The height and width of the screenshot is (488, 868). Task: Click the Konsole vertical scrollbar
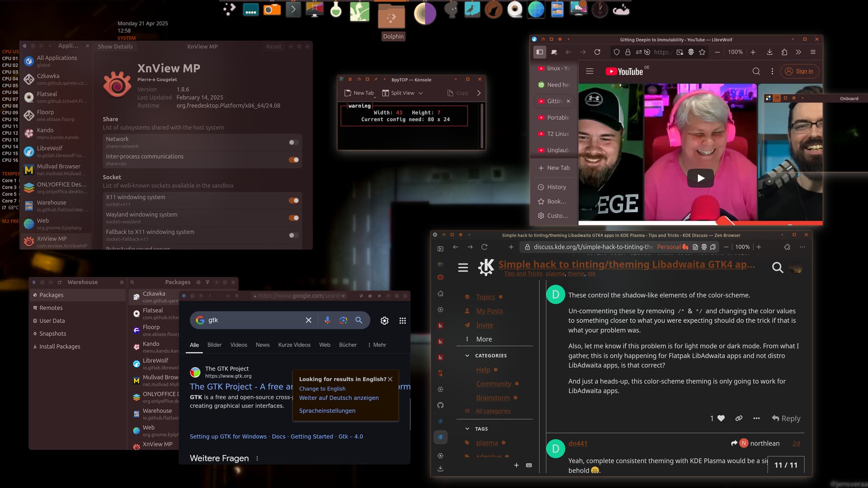(x=482, y=126)
